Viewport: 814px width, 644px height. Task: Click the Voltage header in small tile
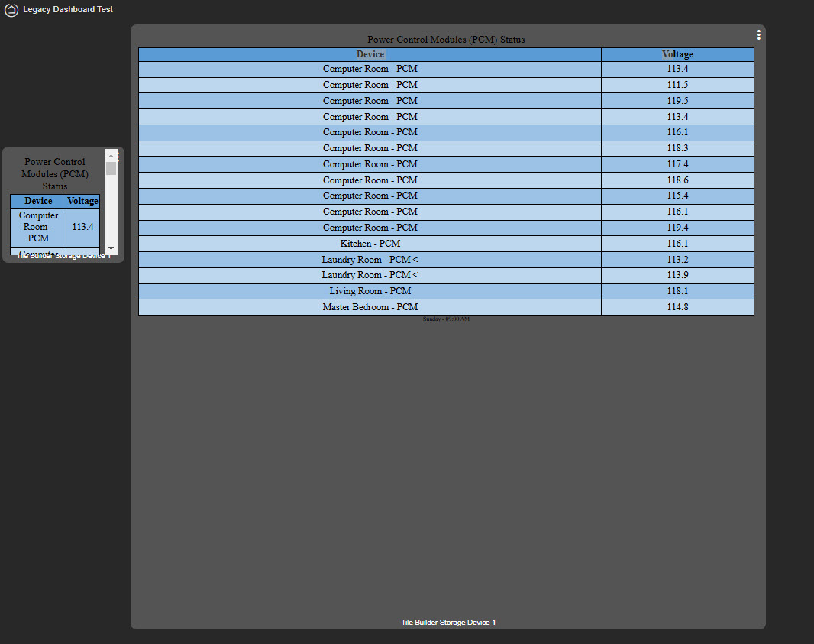[83, 201]
